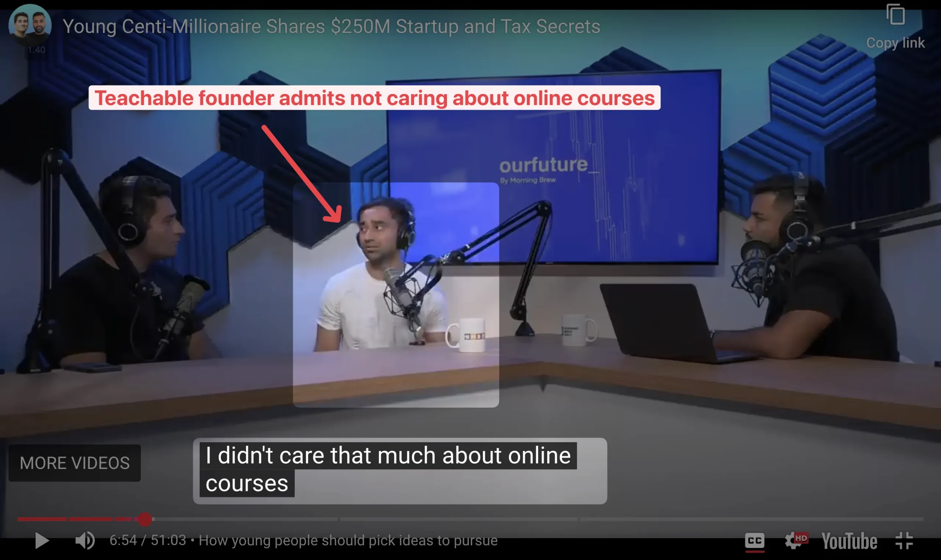This screenshot has height=560, width=941.
Task: Exit fullscreen mode
Action: click(x=904, y=541)
